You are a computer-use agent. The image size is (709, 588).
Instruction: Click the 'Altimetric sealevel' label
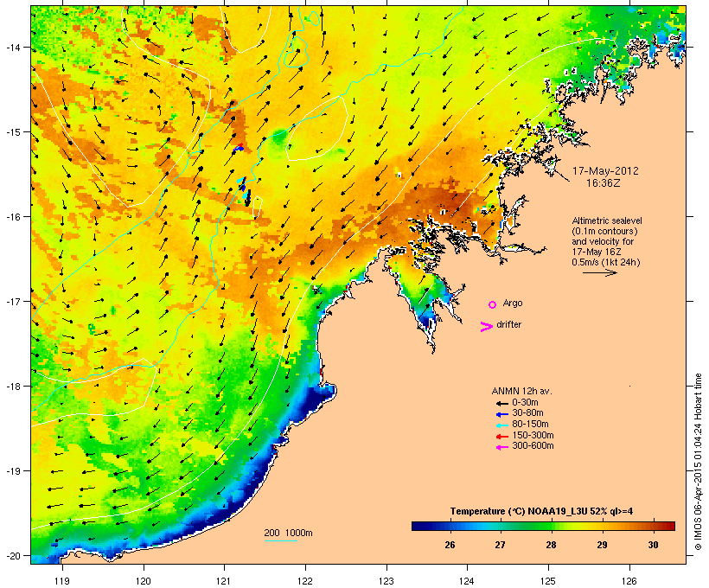[x=607, y=220]
